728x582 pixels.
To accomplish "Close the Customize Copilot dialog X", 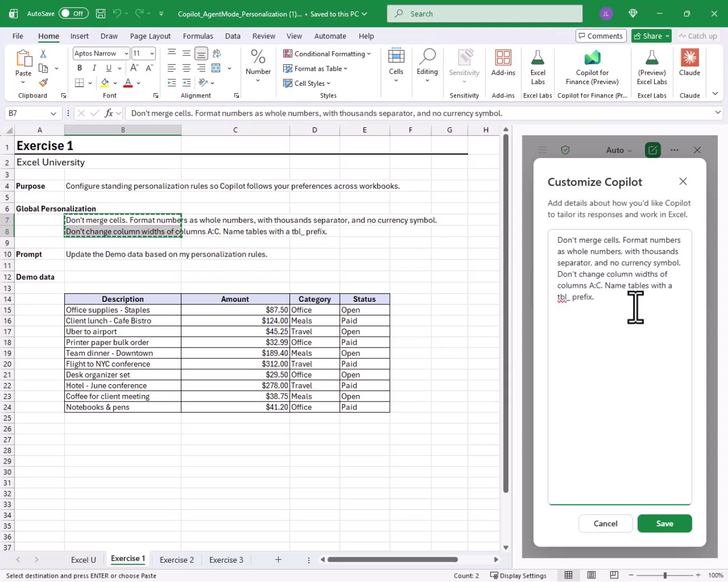I will click(x=683, y=182).
